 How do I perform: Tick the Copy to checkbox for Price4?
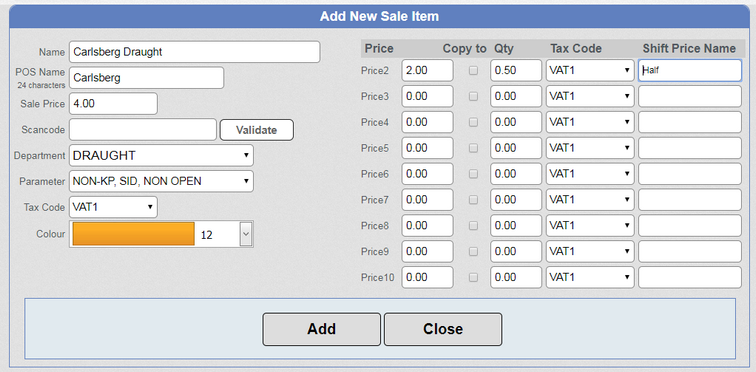pos(473,122)
